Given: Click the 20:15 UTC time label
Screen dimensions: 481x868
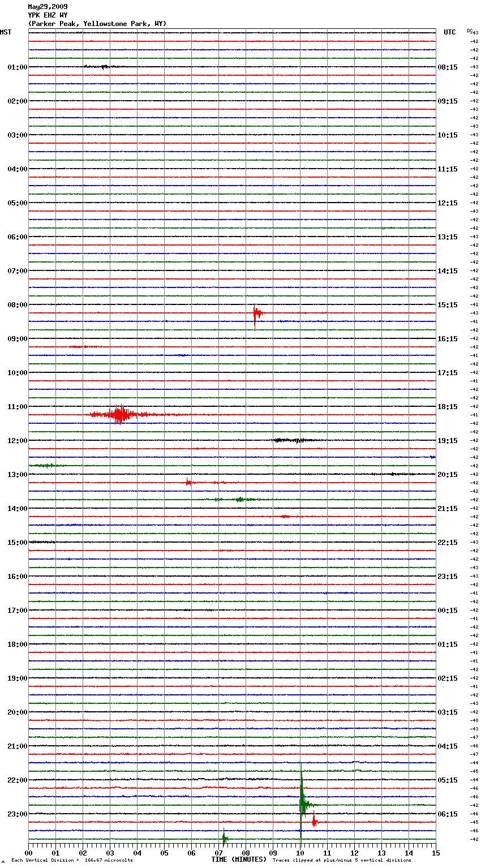Looking at the screenshot, I should pos(448,475).
